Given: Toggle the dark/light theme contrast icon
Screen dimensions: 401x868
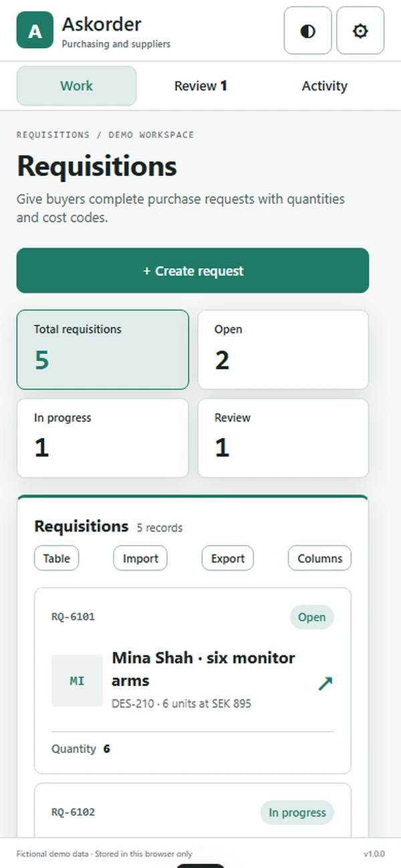Looking at the screenshot, I should pos(308,31).
